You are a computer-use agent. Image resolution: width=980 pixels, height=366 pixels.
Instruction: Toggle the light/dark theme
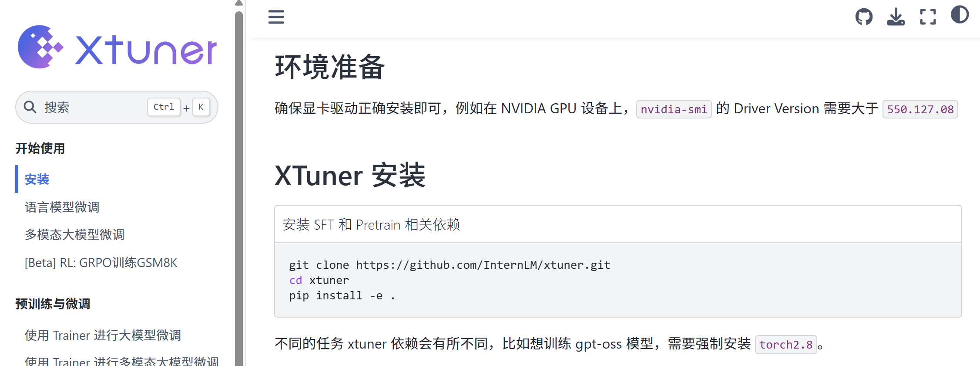tap(960, 15)
